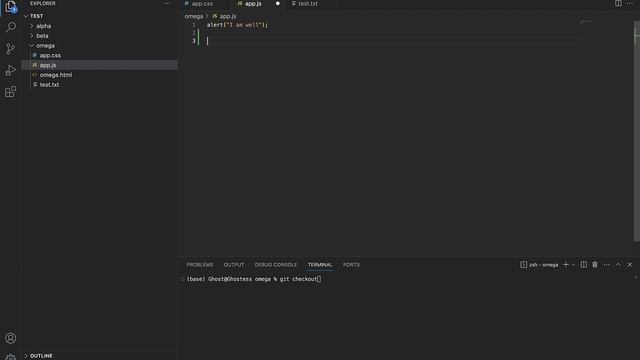Image resolution: width=640 pixels, height=360 pixels.
Task: Open the Accounts icon in activity bar
Action: click(11, 338)
